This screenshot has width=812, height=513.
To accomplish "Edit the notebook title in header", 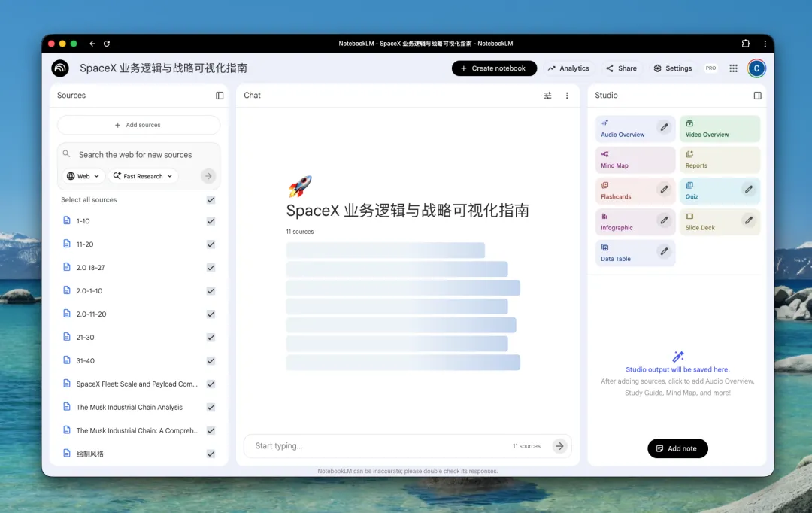I will tap(163, 68).
